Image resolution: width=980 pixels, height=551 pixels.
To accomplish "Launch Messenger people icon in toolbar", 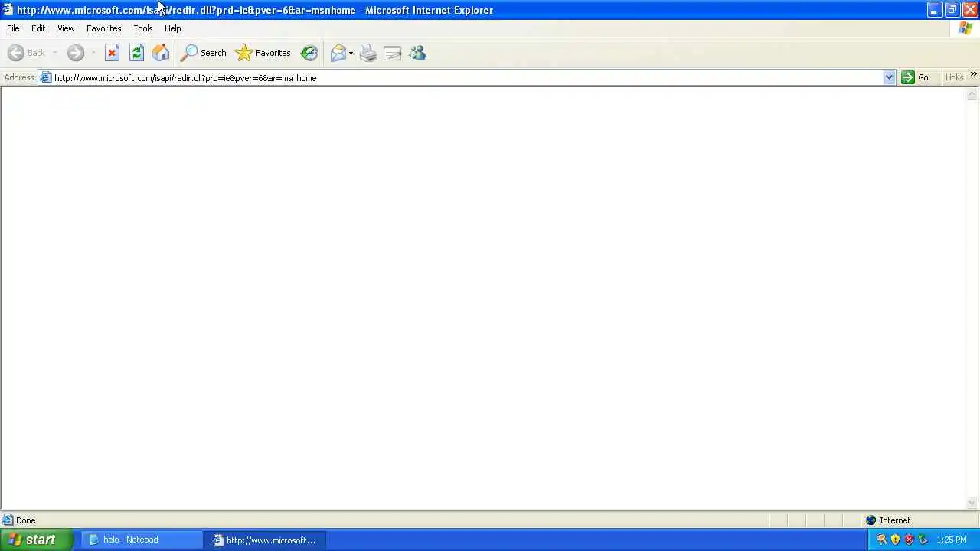I will coord(417,53).
